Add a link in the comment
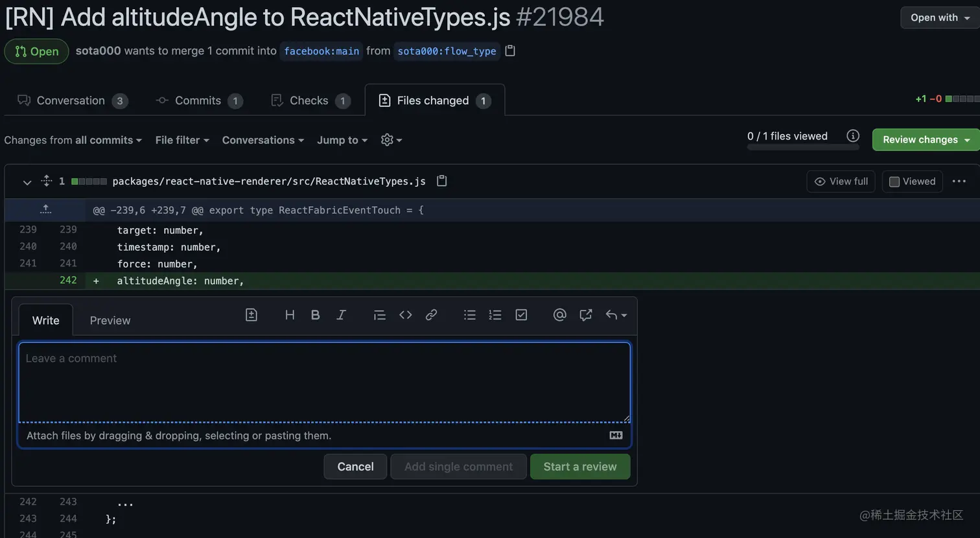980x538 pixels. 431,315
